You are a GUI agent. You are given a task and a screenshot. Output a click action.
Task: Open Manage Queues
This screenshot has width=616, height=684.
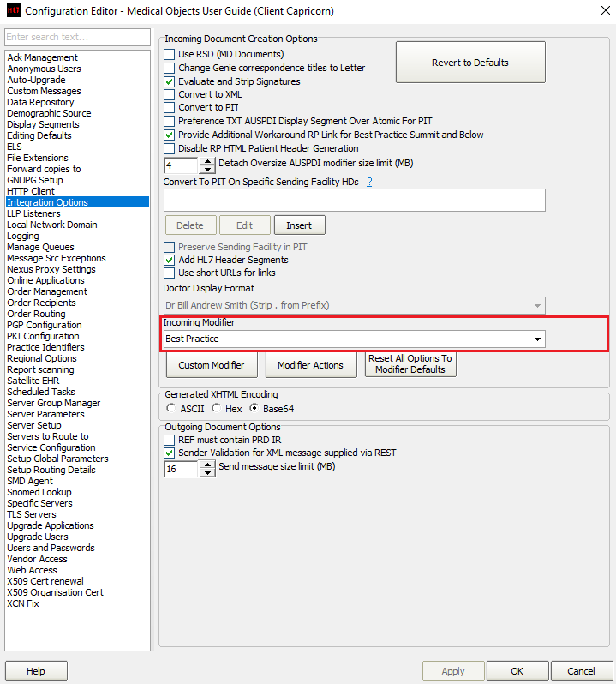coord(40,247)
